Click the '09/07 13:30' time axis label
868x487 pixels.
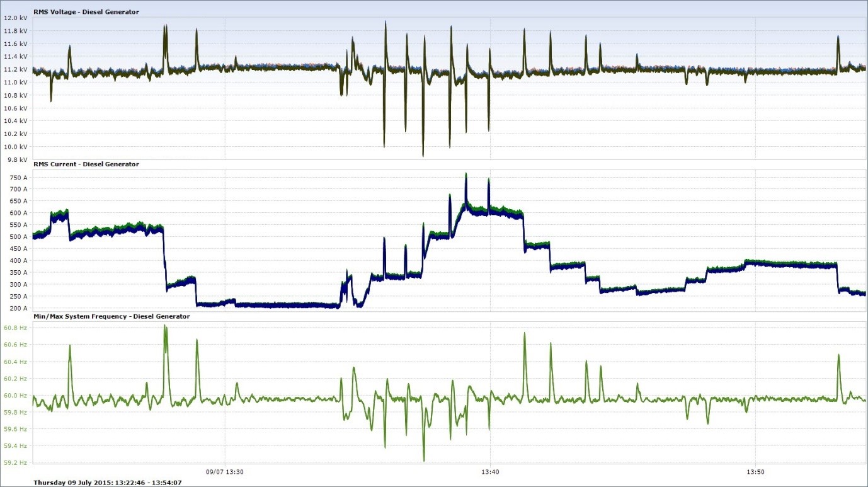pyautogui.click(x=225, y=472)
